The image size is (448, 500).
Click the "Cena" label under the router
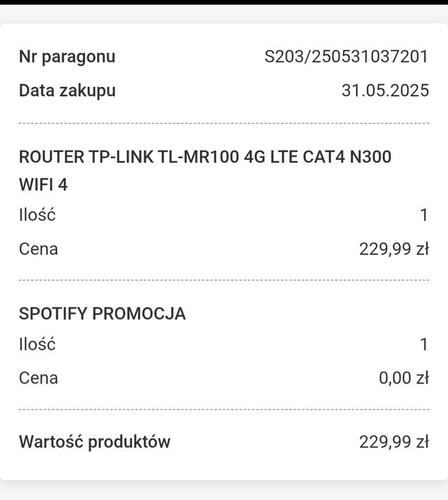[x=39, y=249]
